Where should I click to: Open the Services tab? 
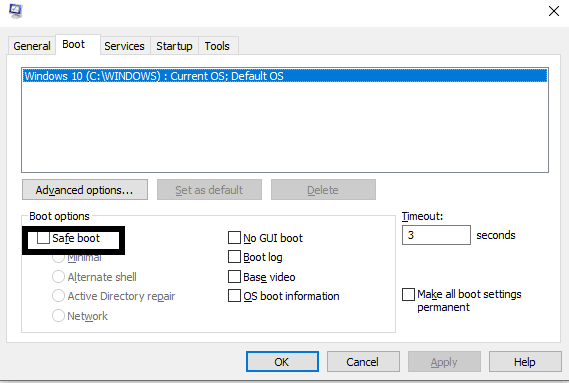124,46
